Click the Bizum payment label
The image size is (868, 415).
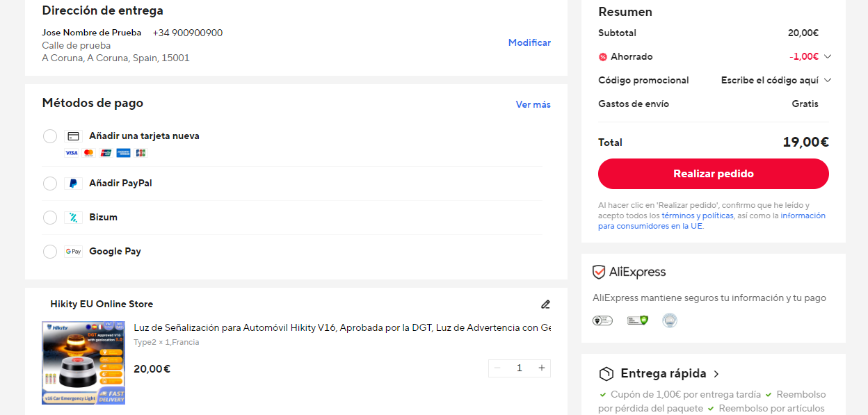tap(103, 218)
